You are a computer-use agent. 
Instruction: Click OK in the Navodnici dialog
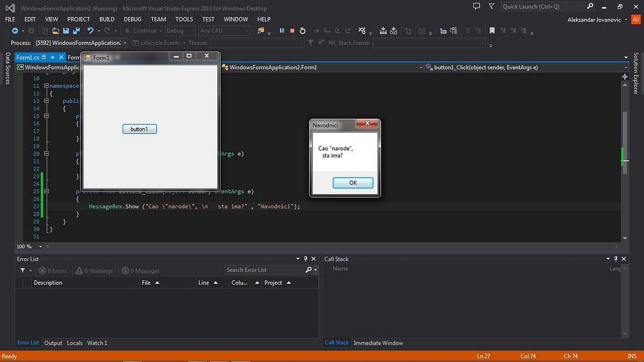tap(353, 183)
